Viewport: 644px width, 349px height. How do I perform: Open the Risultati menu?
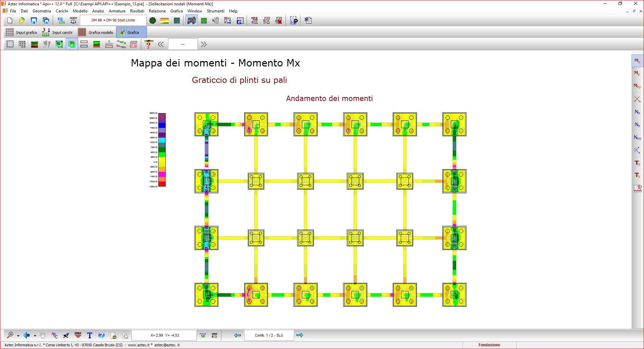click(x=137, y=11)
